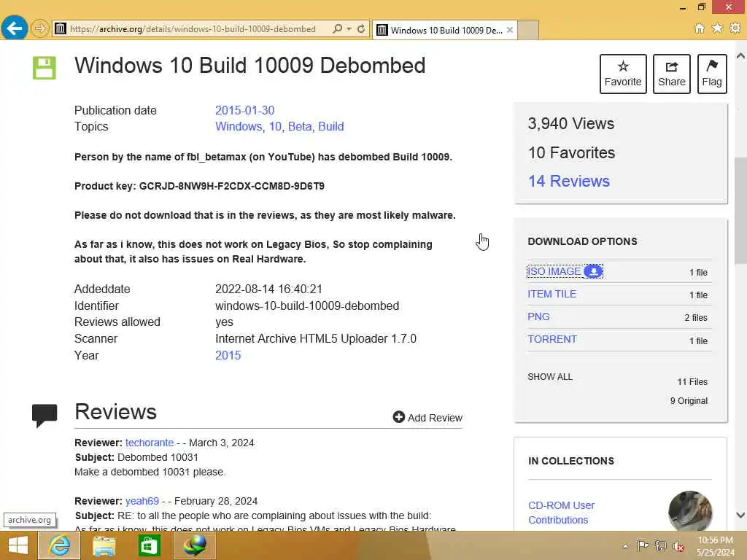747x560 pixels.
Task: Open the Build topic link
Action: tap(330, 127)
